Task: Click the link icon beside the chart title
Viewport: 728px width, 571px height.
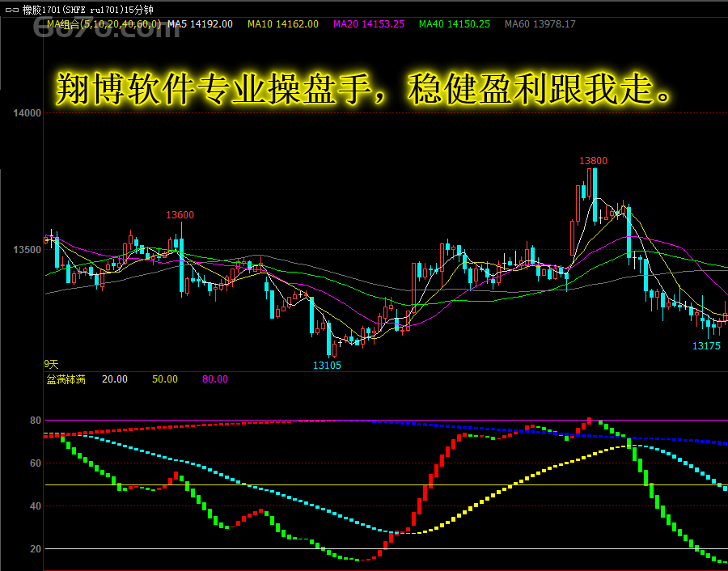Action: coord(12,10)
